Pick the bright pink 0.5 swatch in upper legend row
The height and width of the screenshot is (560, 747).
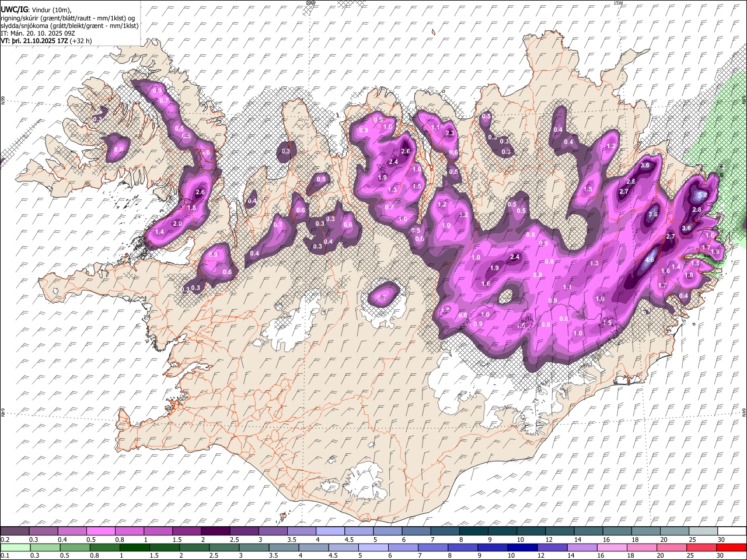click(102, 531)
